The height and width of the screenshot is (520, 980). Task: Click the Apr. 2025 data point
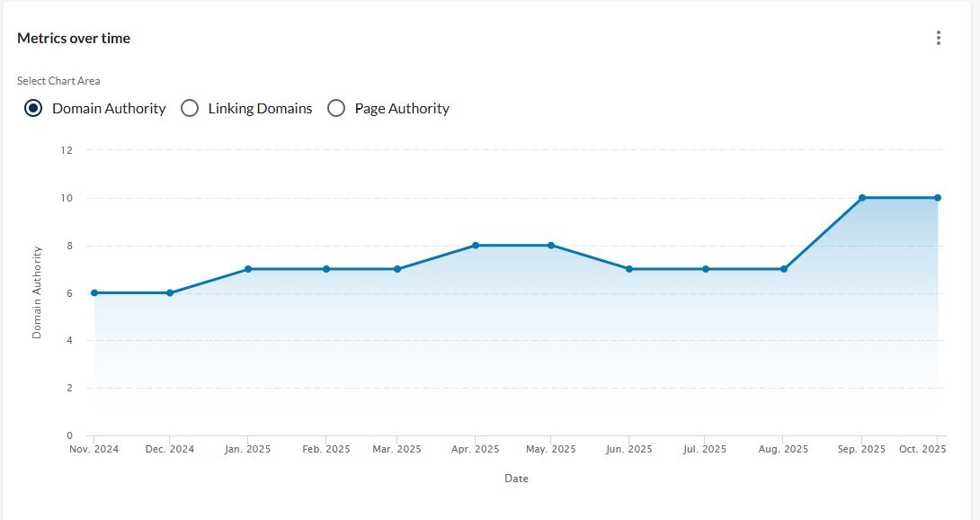[x=475, y=245]
